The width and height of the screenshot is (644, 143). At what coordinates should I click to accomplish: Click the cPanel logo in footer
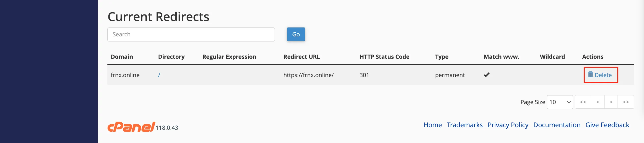[131, 127]
